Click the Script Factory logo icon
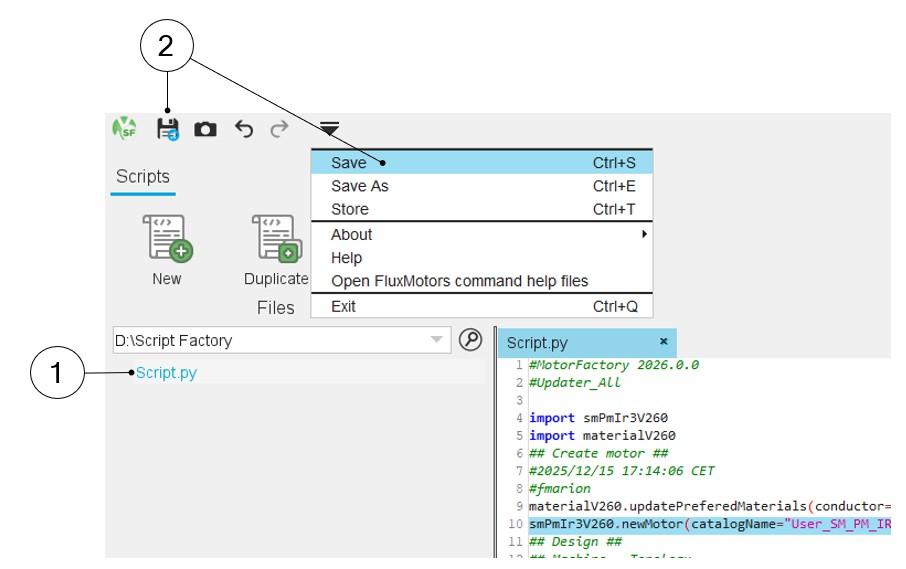 tap(124, 128)
